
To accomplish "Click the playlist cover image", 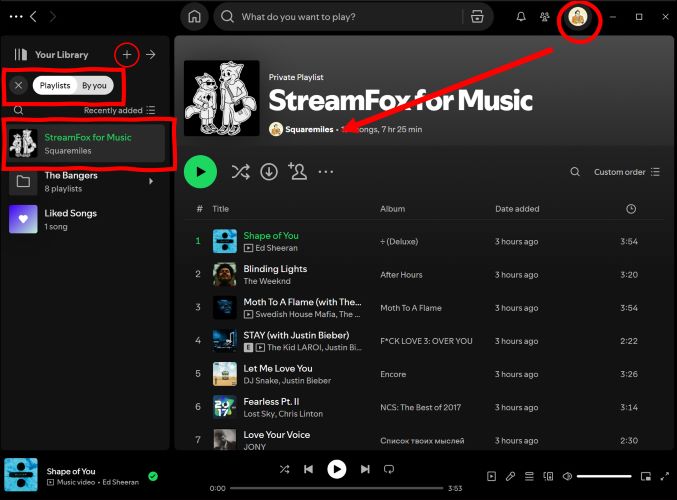I will point(221,98).
